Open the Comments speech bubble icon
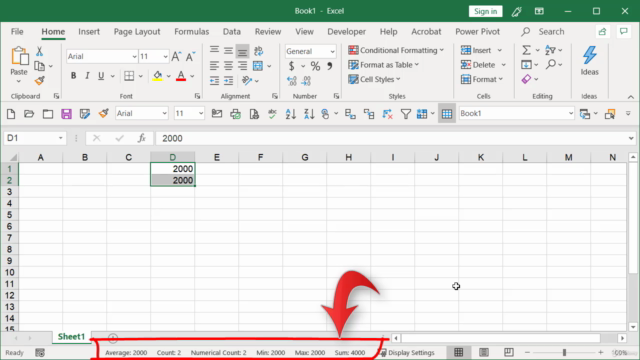 [623, 32]
